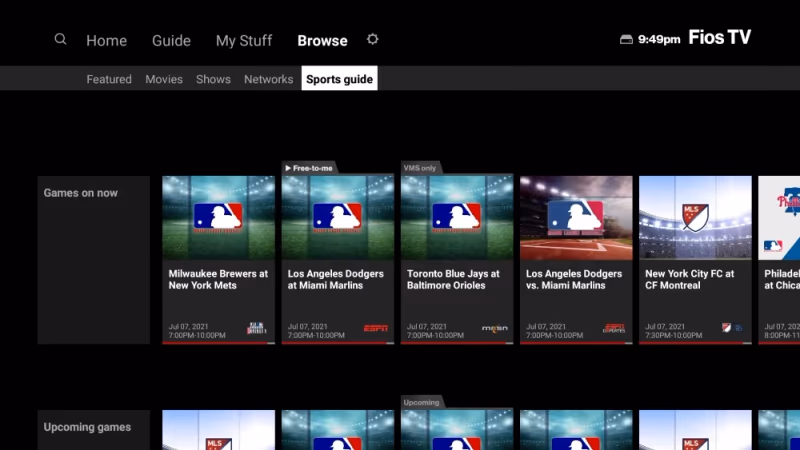
Task: Switch to the Featured tab
Action: coord(109,79)
